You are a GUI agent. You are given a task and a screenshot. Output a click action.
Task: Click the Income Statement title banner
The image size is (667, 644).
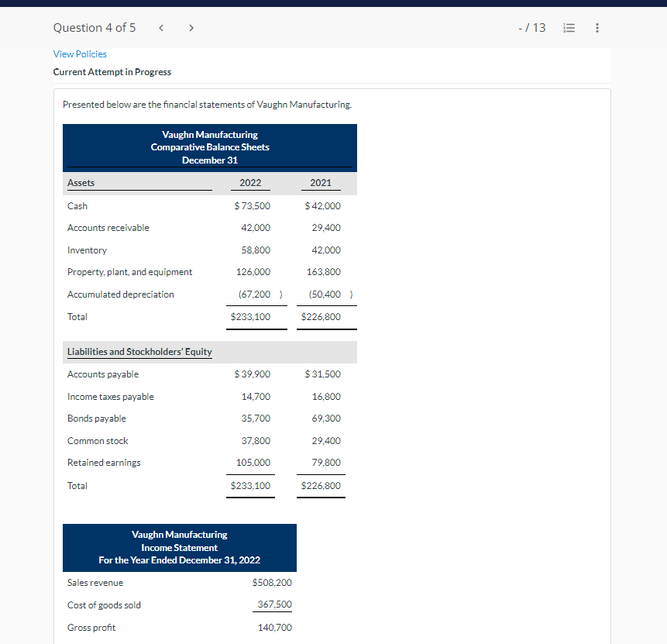(179, 548)
